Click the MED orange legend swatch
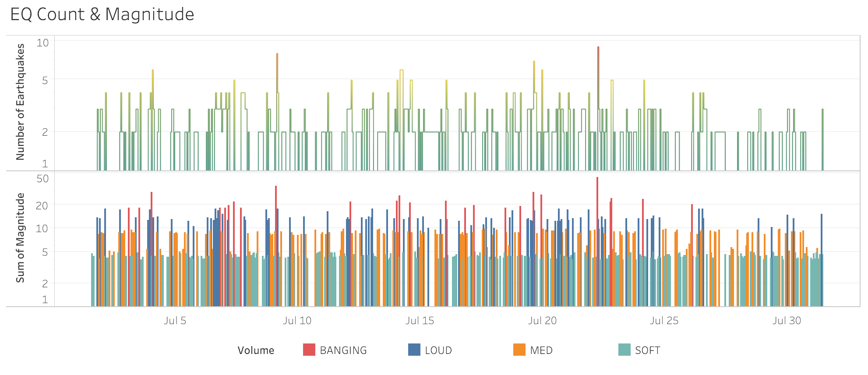The height and width of the screenshot is (375, 868). point(519,350)
